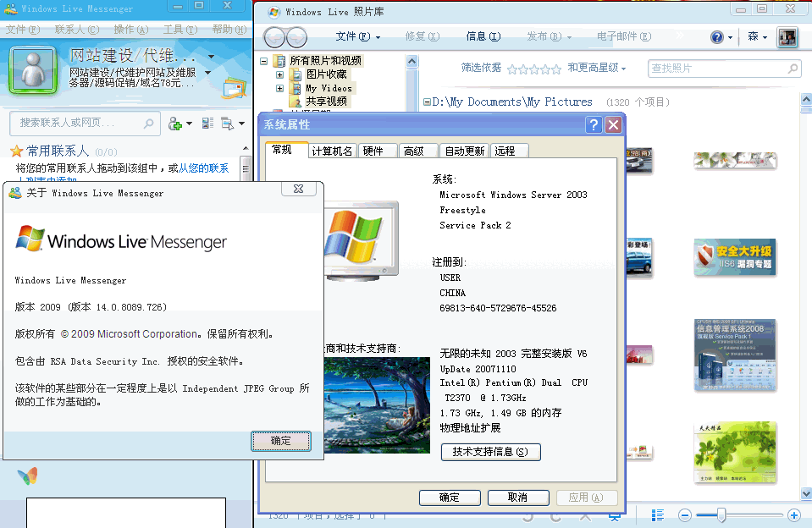
Task: Open the Messenger email inbox icon
Action: (234, 88)
